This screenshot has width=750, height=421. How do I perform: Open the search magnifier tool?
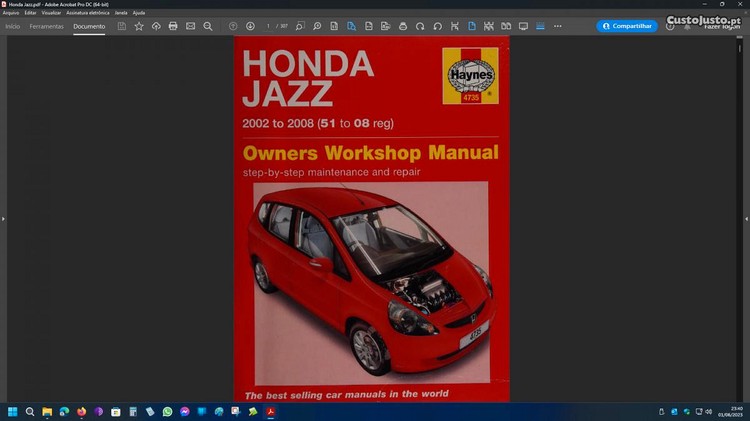[x=207, y=26]
